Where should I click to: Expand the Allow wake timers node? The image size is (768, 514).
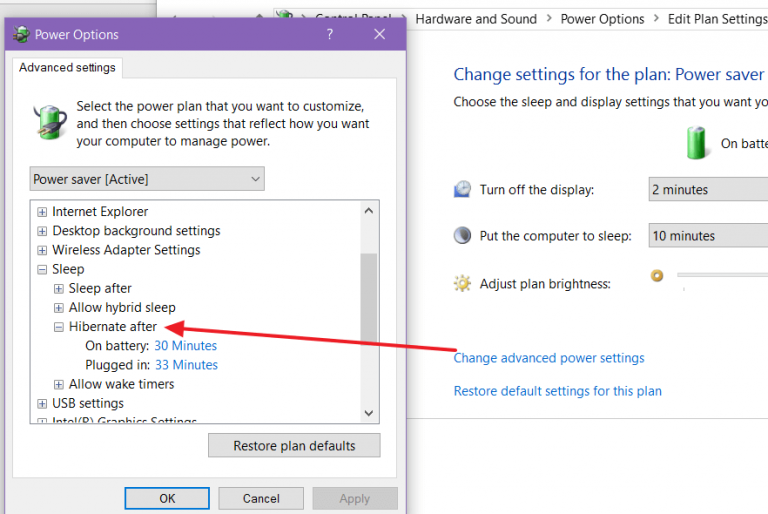pyautogui.click(x=59, y=384)
